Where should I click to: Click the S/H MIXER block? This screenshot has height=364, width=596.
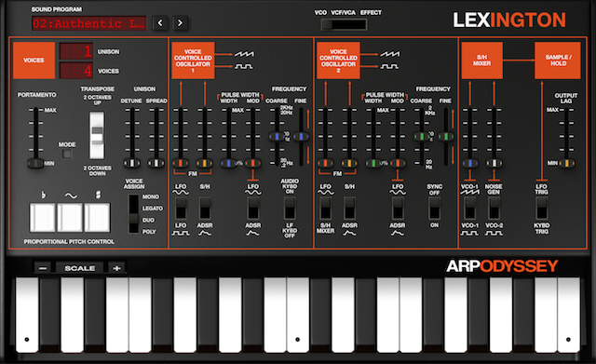coord(482,61)
